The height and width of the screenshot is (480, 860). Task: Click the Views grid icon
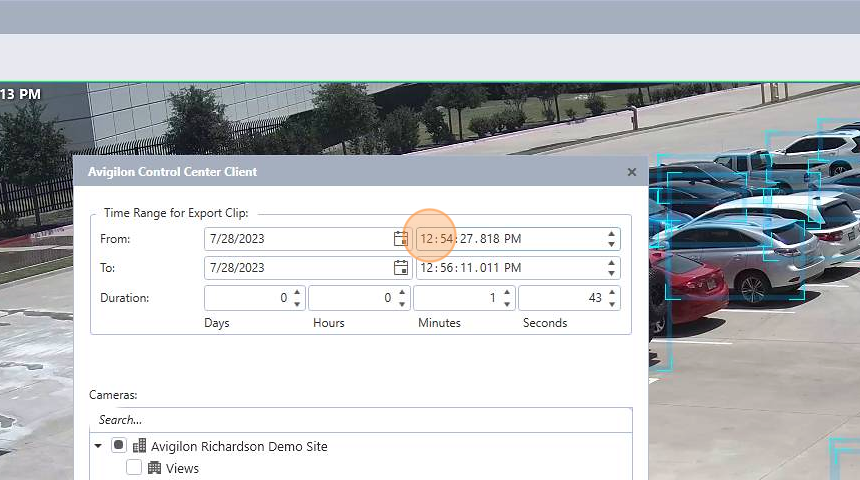pos(155,467)
